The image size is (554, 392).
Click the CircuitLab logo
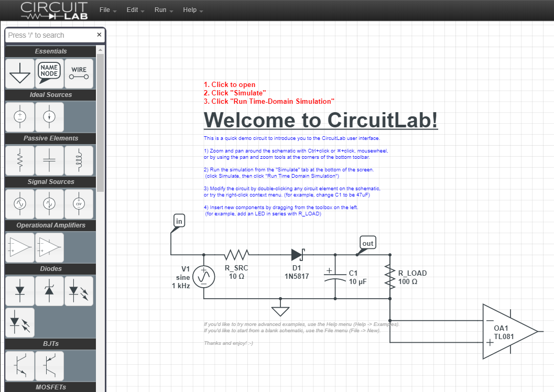coord(54,10)
